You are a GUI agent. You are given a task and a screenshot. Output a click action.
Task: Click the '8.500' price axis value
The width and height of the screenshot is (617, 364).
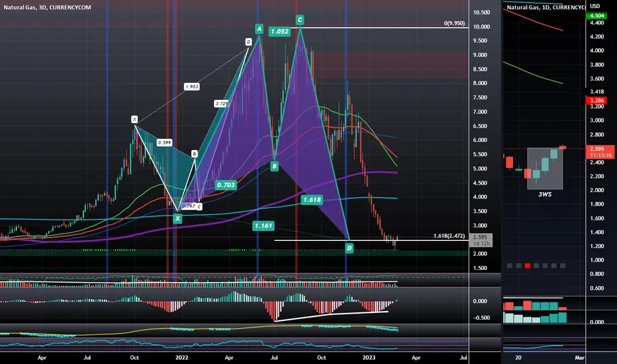tap(480, 69)
